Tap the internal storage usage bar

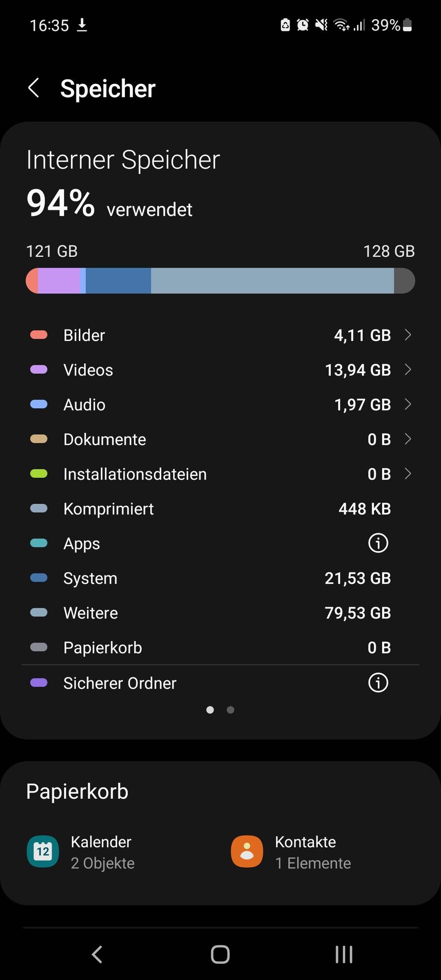point(220,281)
